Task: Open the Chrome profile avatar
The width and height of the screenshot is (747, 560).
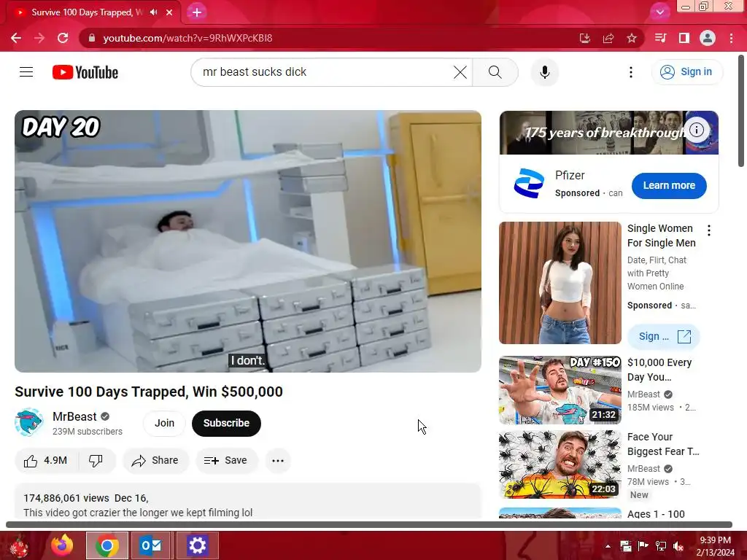Action: pyautogui.click(x=708, y=38)
